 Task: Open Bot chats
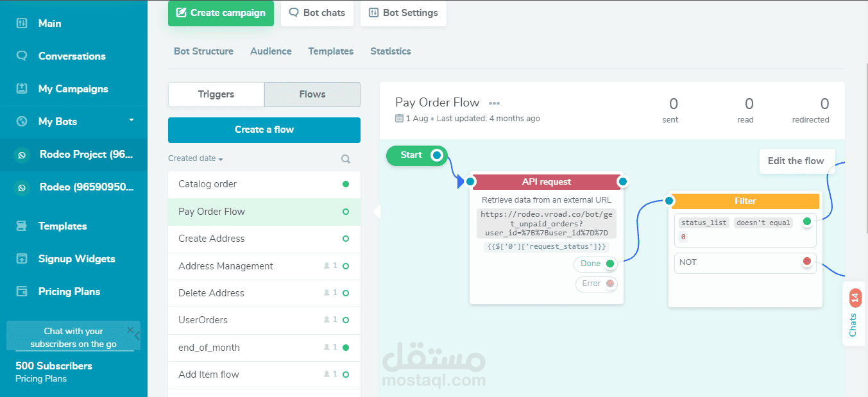(317, 13)
